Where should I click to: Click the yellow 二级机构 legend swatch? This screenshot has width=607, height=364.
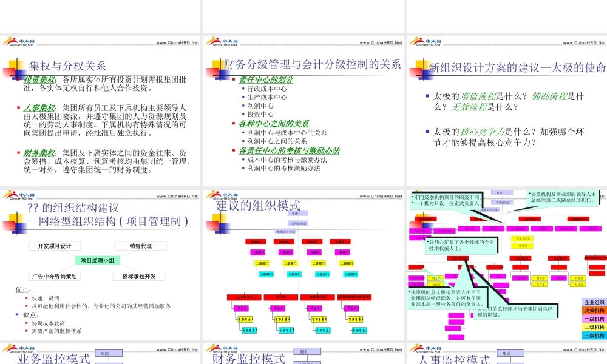tap(594, 327)
